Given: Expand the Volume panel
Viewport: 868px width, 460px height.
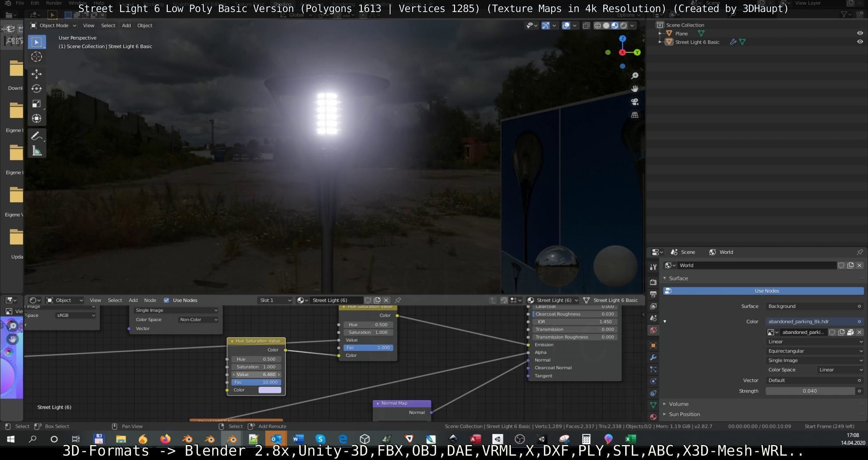Looking at the screenshot, I should pos(678,404).
